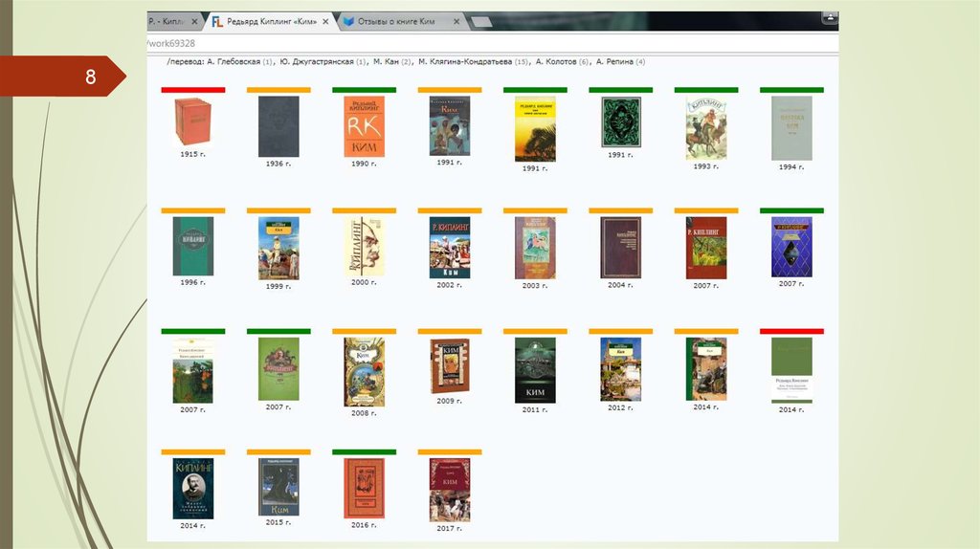Click the '2012 г.' year label
The image size is (980, 549).
pyautogui.click(x=620, y=407)
